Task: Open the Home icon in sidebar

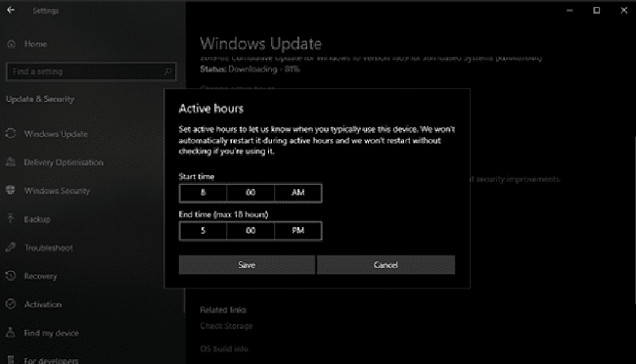Action: coord(12,44)
